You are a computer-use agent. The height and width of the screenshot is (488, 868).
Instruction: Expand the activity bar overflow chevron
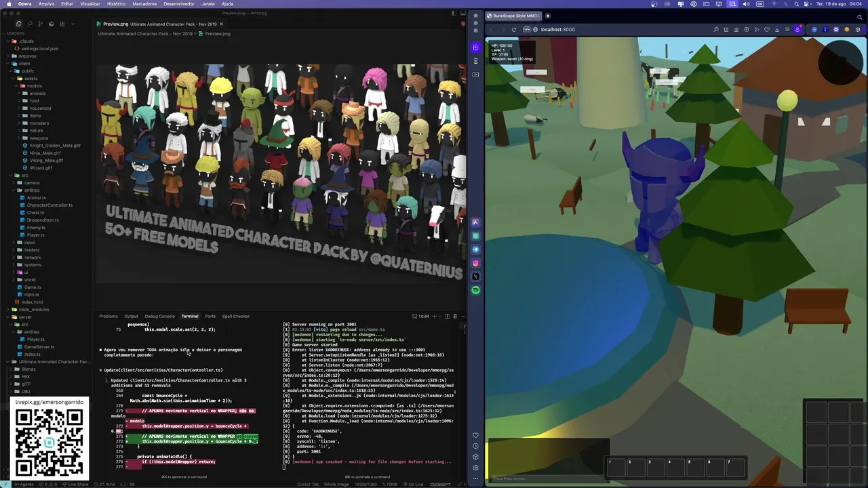[x=72, y=24]
